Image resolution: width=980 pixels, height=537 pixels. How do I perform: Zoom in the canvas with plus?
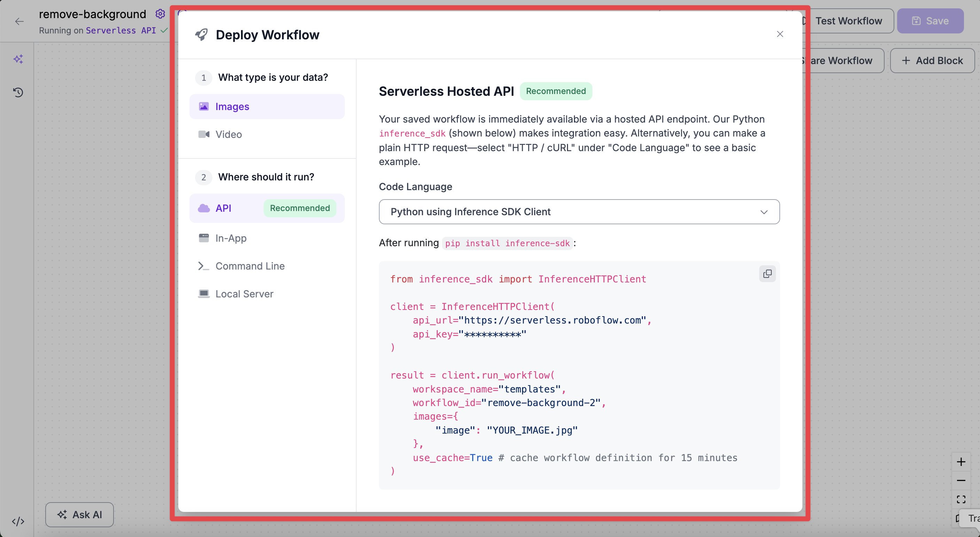click(x=961, y=462)
